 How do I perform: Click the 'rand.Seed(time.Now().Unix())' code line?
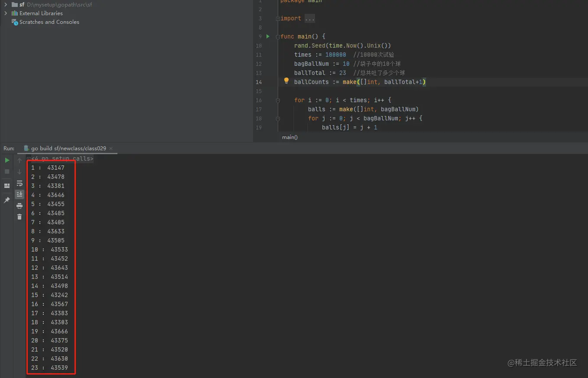click(x=343, y=45)
